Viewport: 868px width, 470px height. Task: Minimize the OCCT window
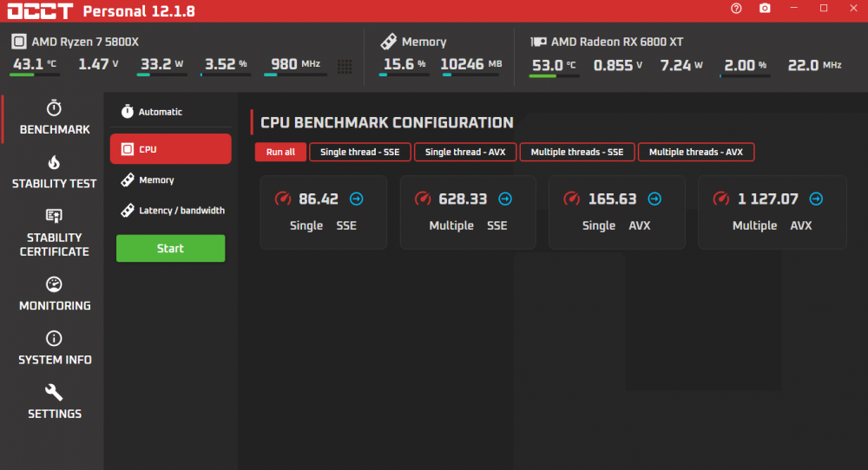pyautogui.click(x=794, y=9)
